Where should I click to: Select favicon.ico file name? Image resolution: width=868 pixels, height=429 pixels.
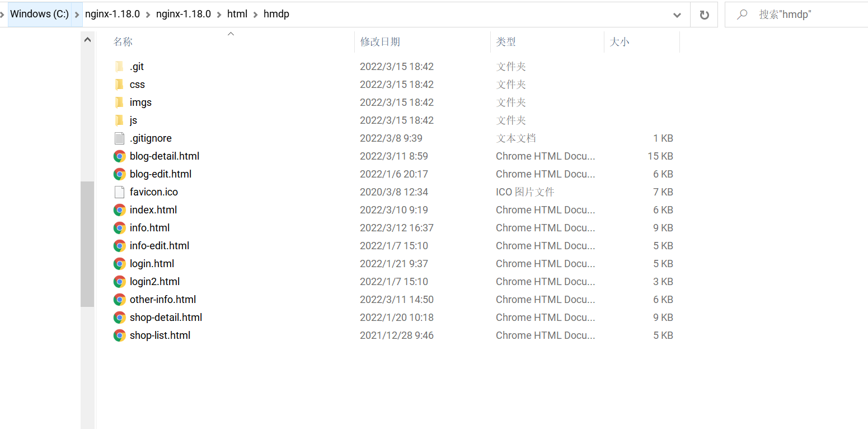(154, 192)
